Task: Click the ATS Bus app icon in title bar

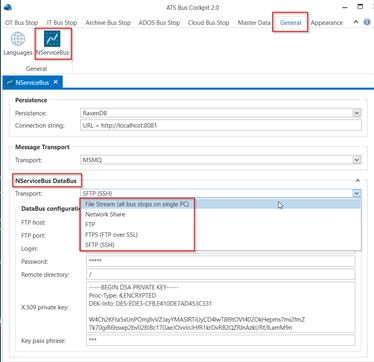Action: pyautogui.click(x=8, y=7)
